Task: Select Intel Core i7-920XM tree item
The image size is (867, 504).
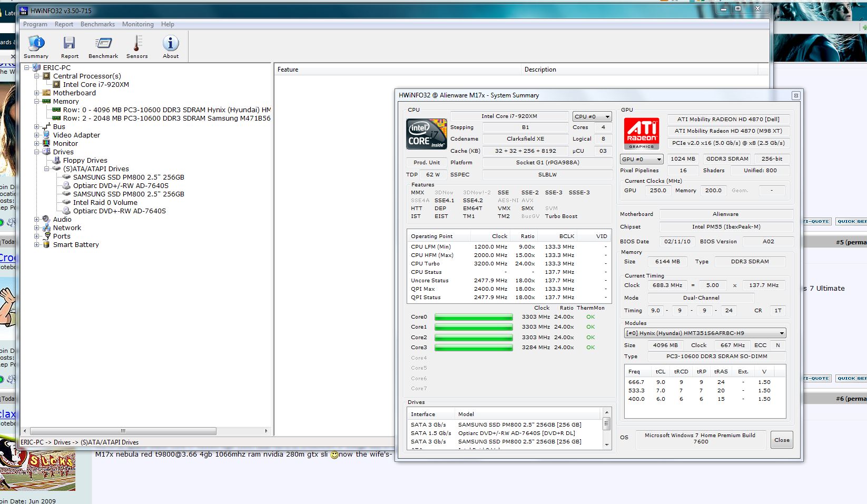Action: pyautogui.click(x=96, y=84)
